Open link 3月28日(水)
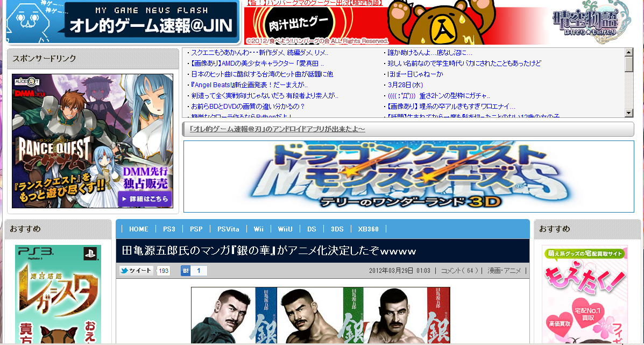Viewport: 644px width, 345px height. 405,85
